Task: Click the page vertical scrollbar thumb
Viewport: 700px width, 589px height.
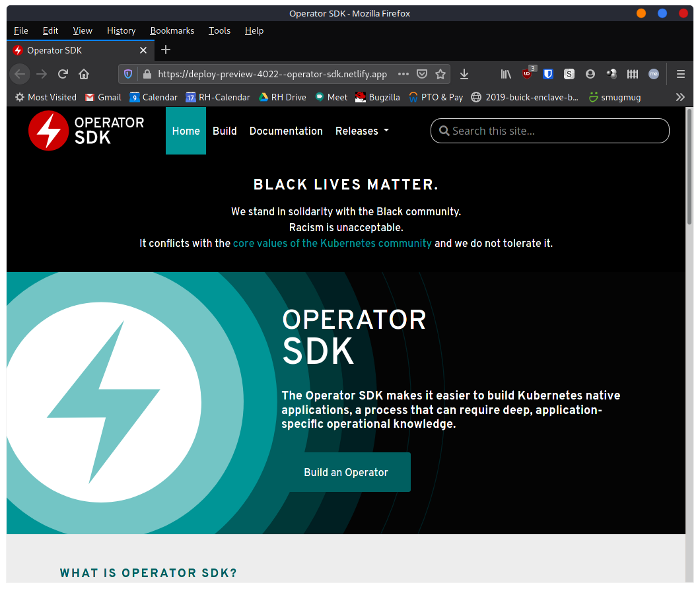Action: [x=689, y=166]
